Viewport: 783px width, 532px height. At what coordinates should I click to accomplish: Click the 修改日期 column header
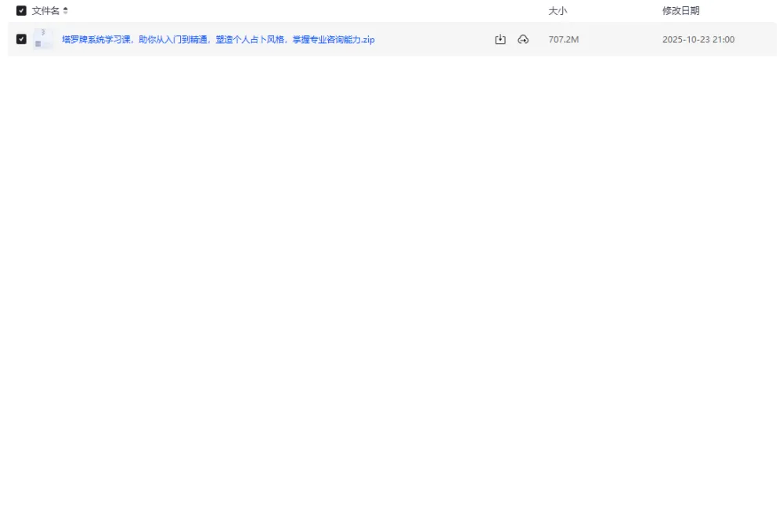pos(680,11)
